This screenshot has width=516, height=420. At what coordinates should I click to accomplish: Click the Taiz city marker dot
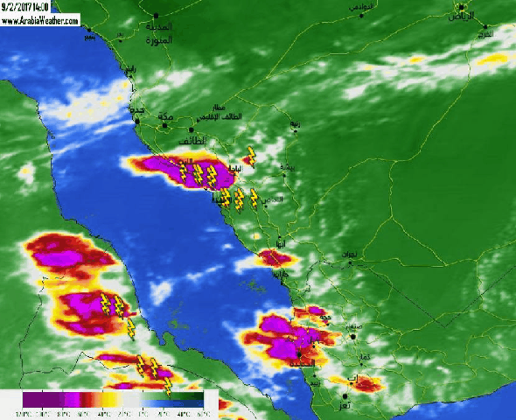pyautogui.click(x=345, y=396)
